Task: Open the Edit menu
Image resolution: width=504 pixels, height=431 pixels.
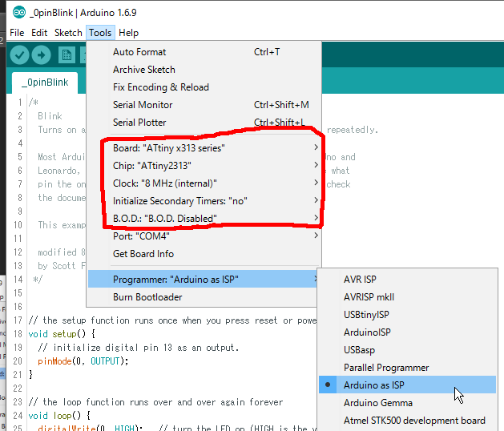Action: pos(39,33)
